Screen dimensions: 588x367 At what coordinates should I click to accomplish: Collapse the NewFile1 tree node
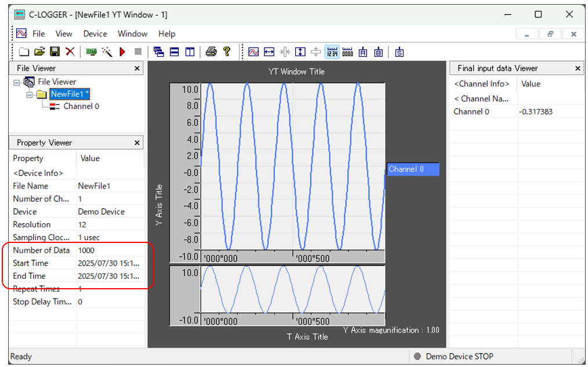tap(30, 95)
